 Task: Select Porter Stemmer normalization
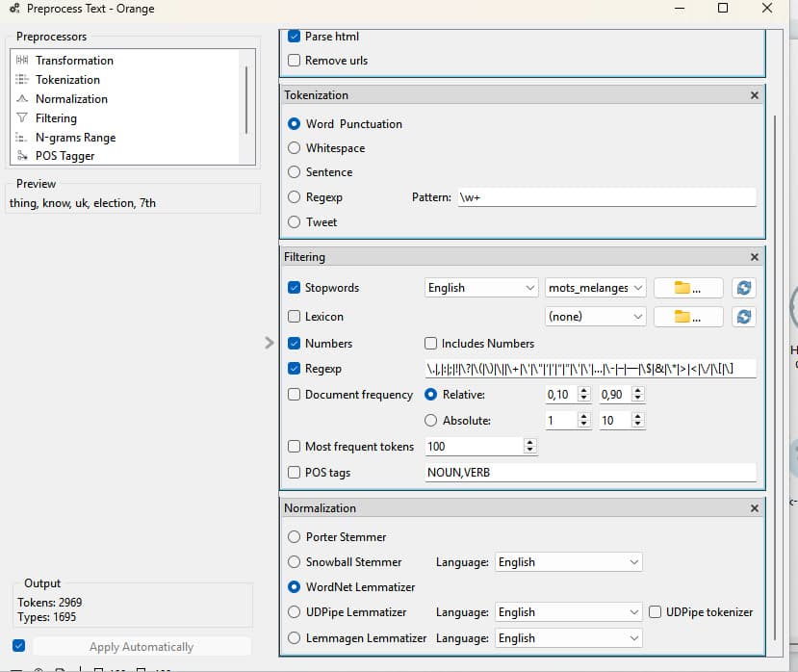[294, 537]
